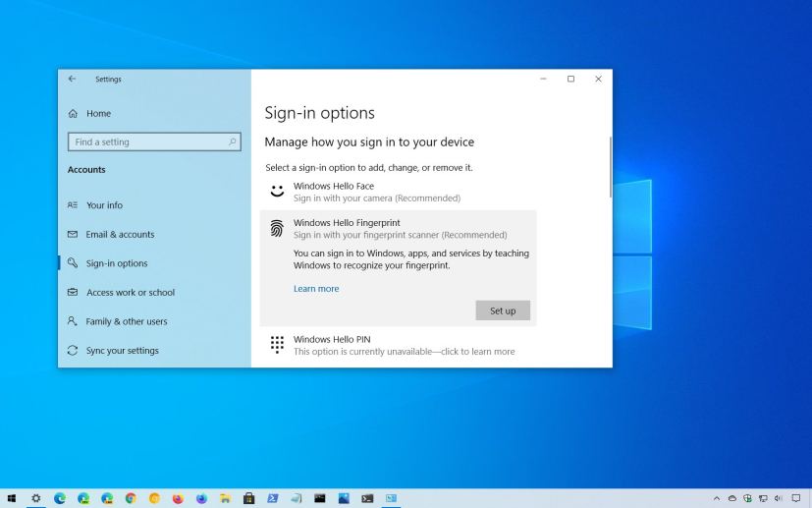The image size is (812, 508).
Task: Focus the Find a setting search box
Action: (x=154, y=142)
